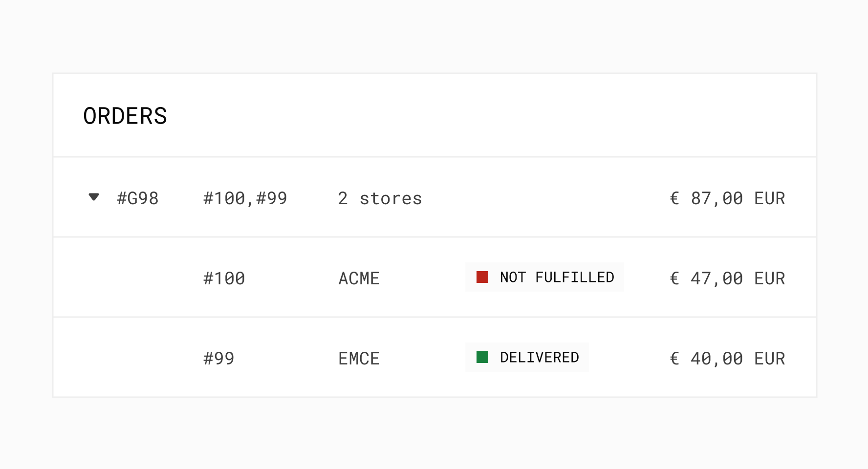This screenshot has width=868, height=469.
Task: Click the NOT FULFILLED status badge
Action: 544,277
